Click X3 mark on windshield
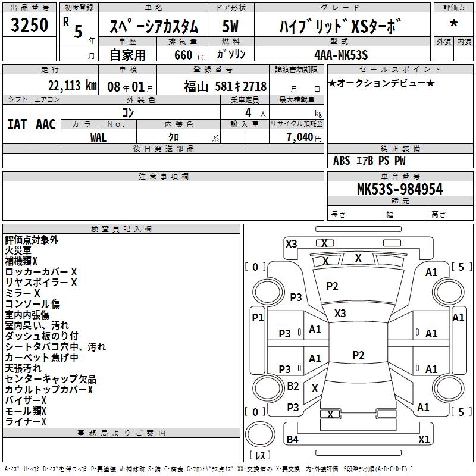476x476 pixels. (x=340, y=314)
